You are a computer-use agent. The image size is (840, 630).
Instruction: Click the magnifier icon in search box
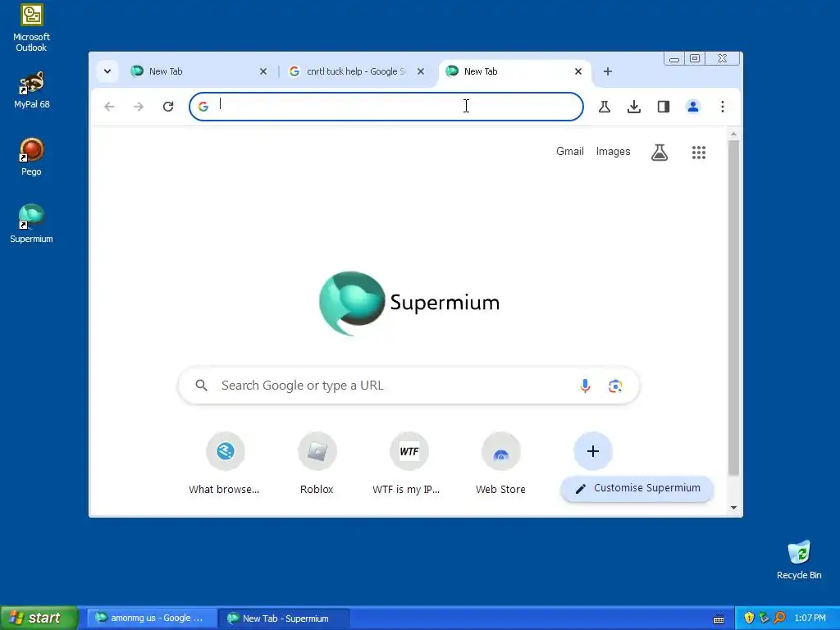202,386
